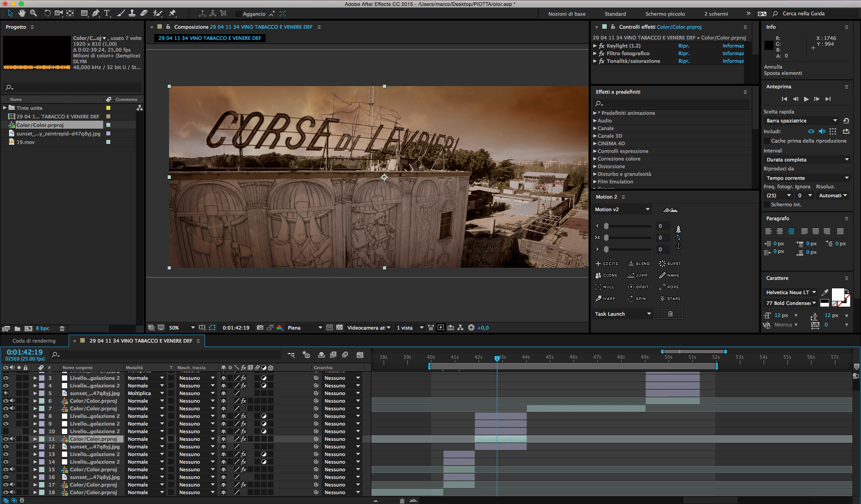Select the Pen tool
Viewport: 861px width, 504px height.
[96, 13]
